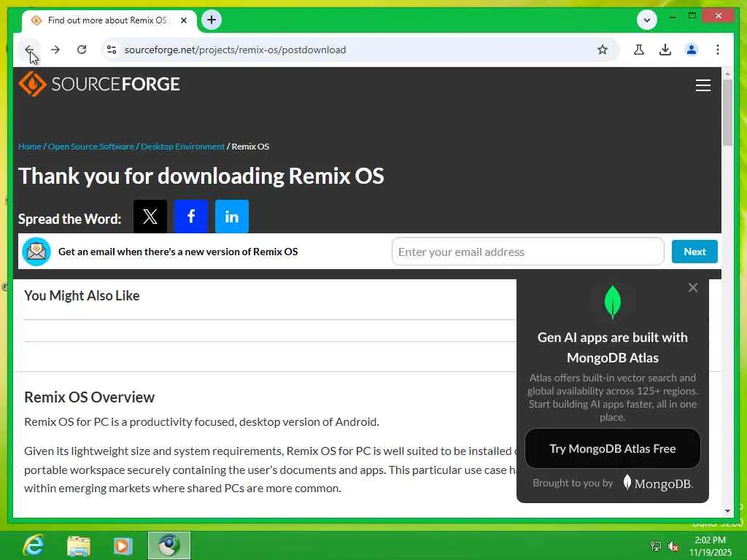747x560 pixels.
Task: Open a new tab with the plus button
Action: click(212, 20)
